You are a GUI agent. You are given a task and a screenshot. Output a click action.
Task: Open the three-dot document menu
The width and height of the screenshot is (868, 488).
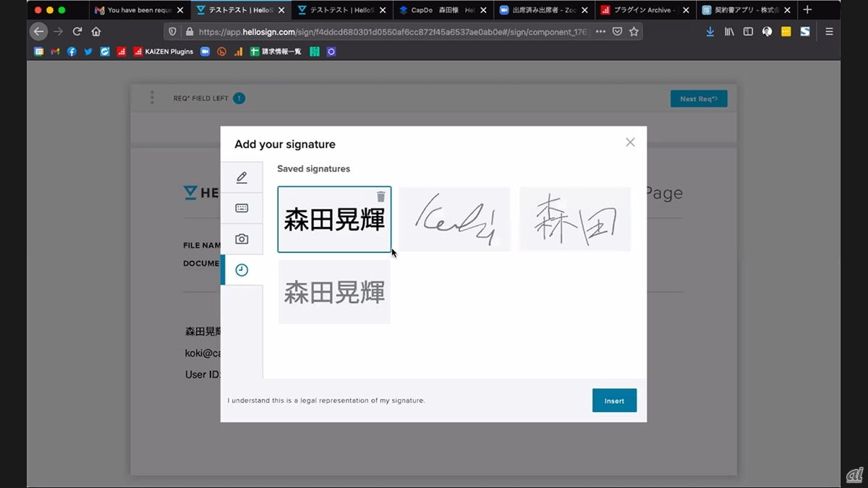(x=152, y=98)
